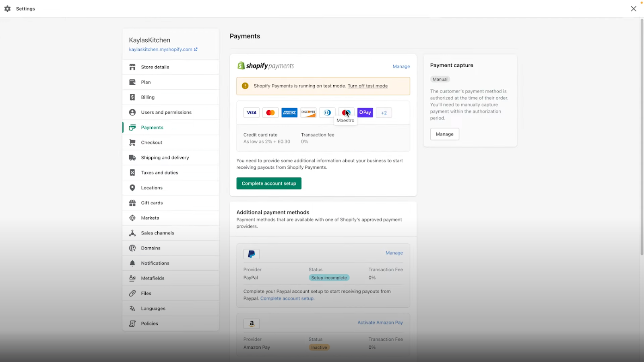The width and height of the screenshot is (644, 362).
Task: Click Manage link for PayPal
Action: point(394,253)
